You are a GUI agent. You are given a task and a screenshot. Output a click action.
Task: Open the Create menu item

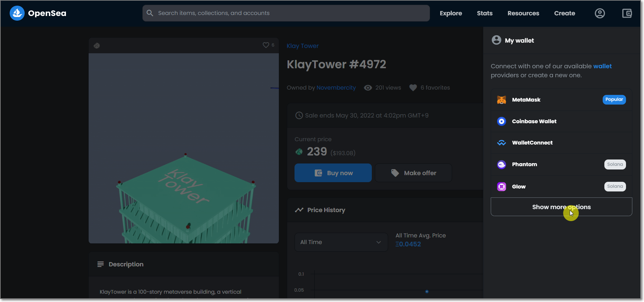[x=564, y=13]
